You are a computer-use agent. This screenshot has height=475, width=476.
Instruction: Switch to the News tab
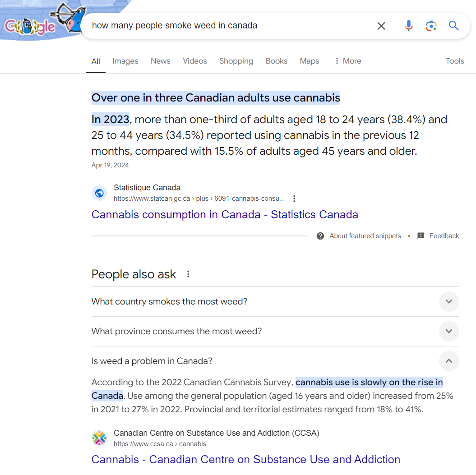(x=160, y=61)
